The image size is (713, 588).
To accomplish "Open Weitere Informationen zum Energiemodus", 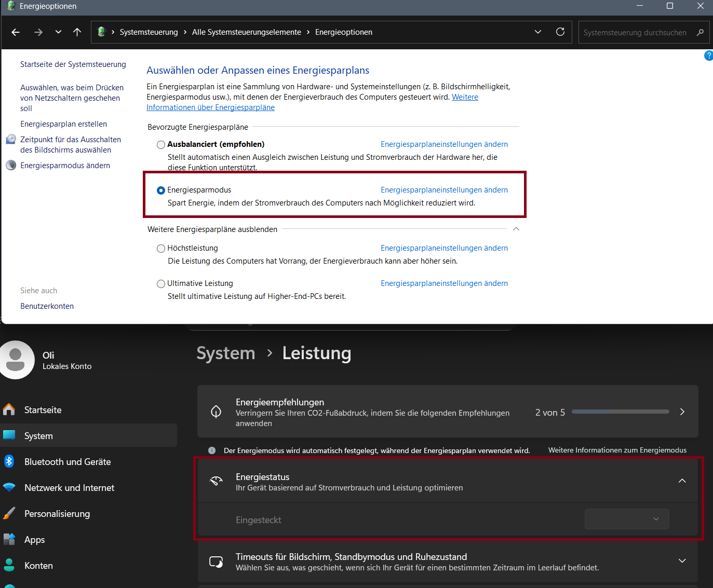I will [x=617, y=450].
